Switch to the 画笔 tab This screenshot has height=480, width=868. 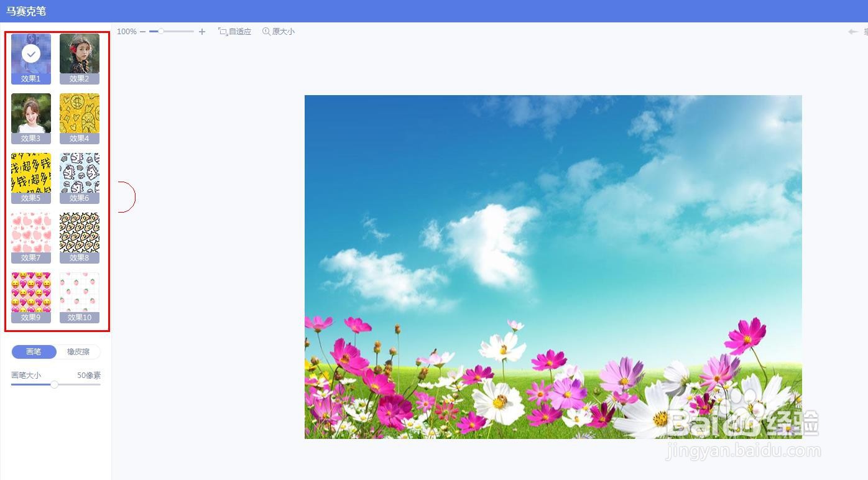click(34, 351)
